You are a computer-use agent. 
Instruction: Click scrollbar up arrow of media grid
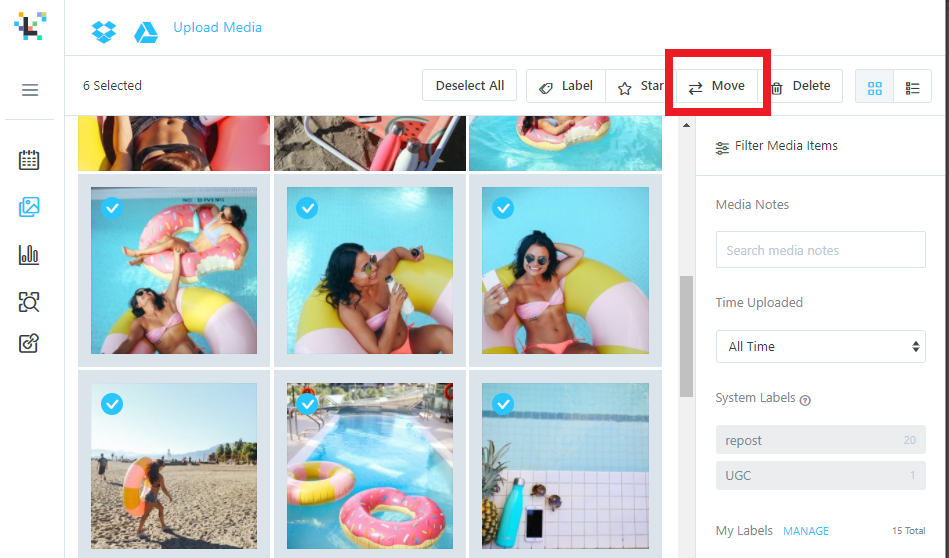pyautogui.click(x=686, y=125)
